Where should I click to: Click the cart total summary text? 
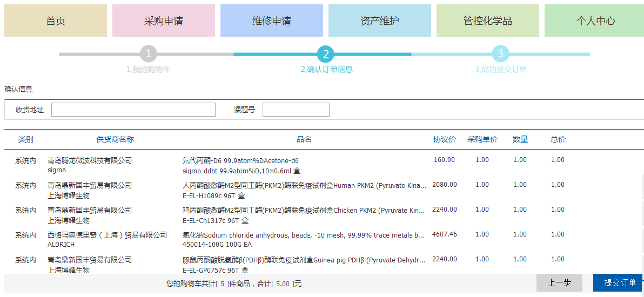[234, 283]
